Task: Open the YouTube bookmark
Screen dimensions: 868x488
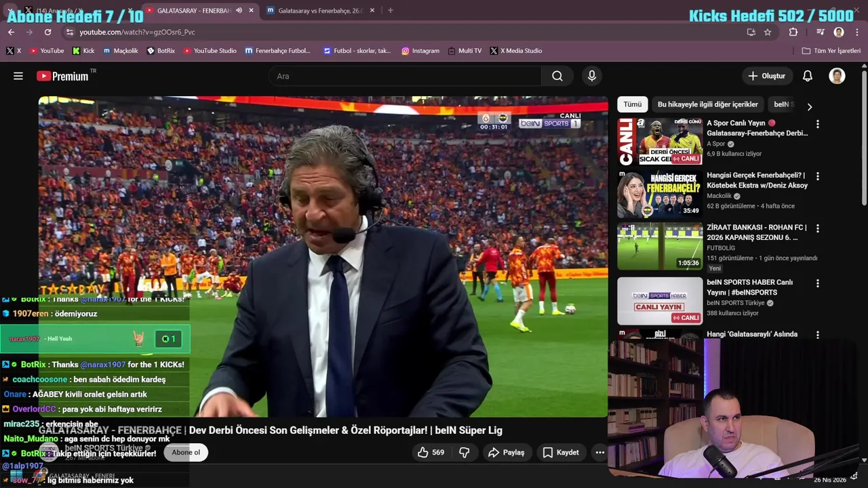Action: (x=47, y=51)
